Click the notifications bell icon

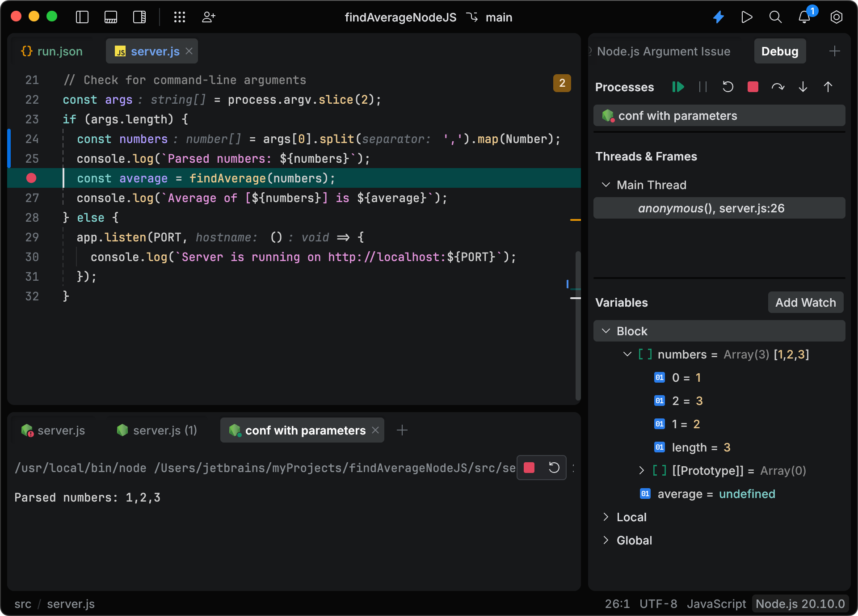click(804, 17)
